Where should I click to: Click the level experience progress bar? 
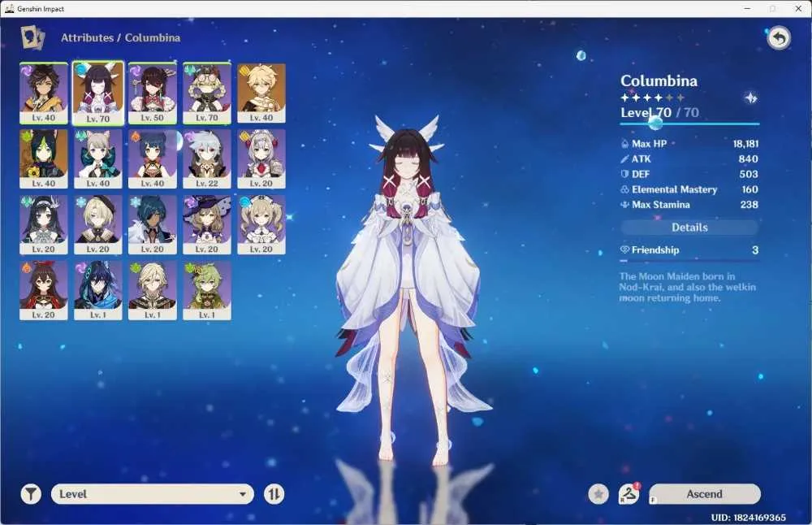[x=689, y=124]
